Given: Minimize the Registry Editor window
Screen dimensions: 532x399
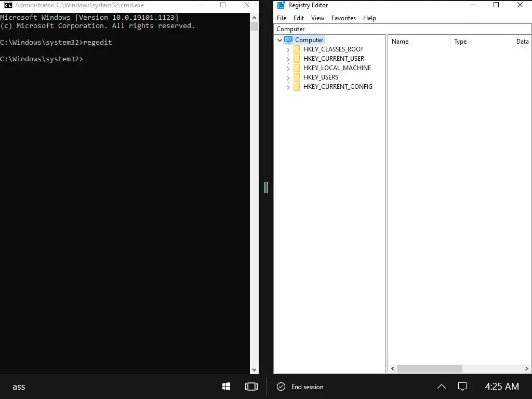Looking at the screenshot, I should point(473,5).
